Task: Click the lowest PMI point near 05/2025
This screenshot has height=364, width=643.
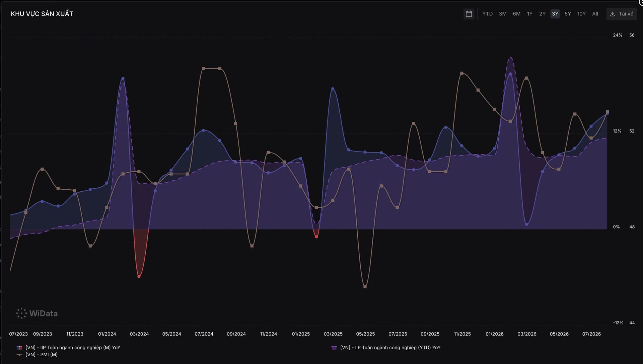Action: click(365, 287)
